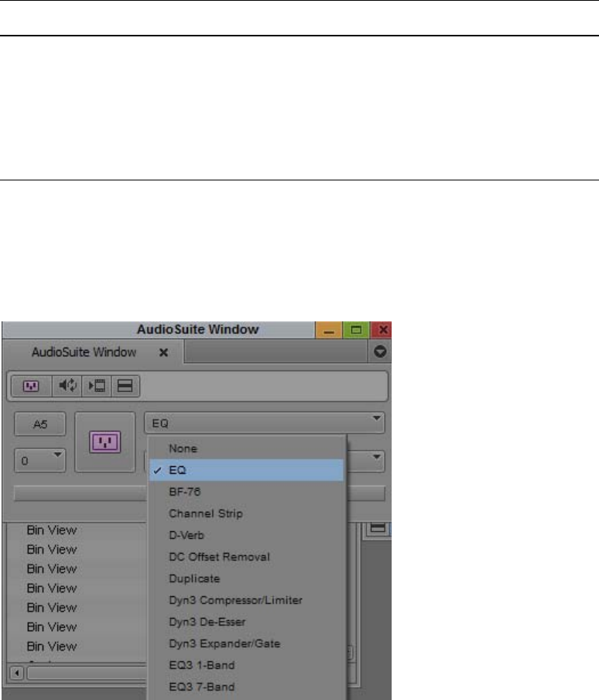
Task: Click the A5 track selector button
Action: [x=40, y=424]
